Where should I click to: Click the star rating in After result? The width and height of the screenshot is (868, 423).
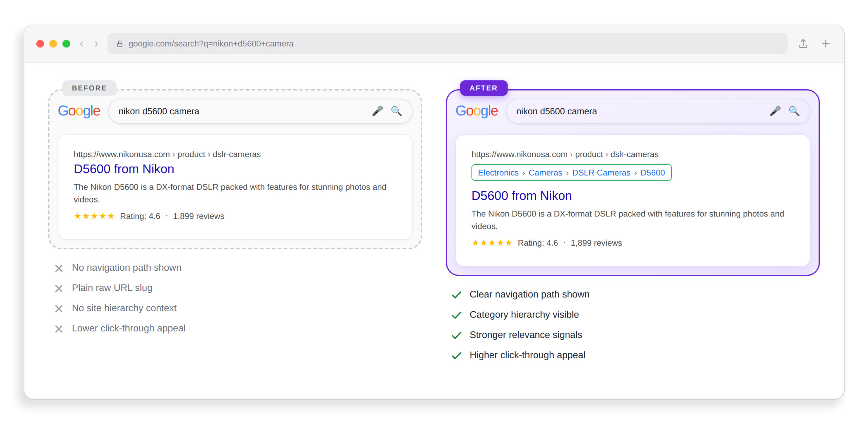pos(492,243)
